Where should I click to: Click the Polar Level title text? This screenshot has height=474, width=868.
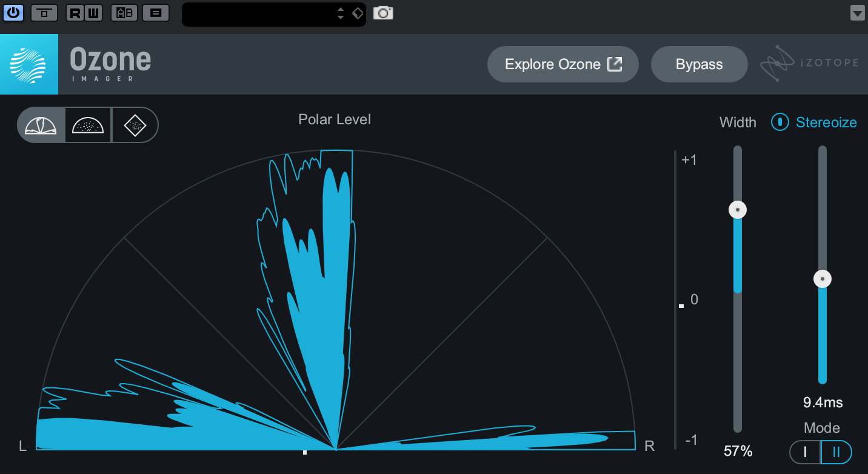click(x=335, y=119)
